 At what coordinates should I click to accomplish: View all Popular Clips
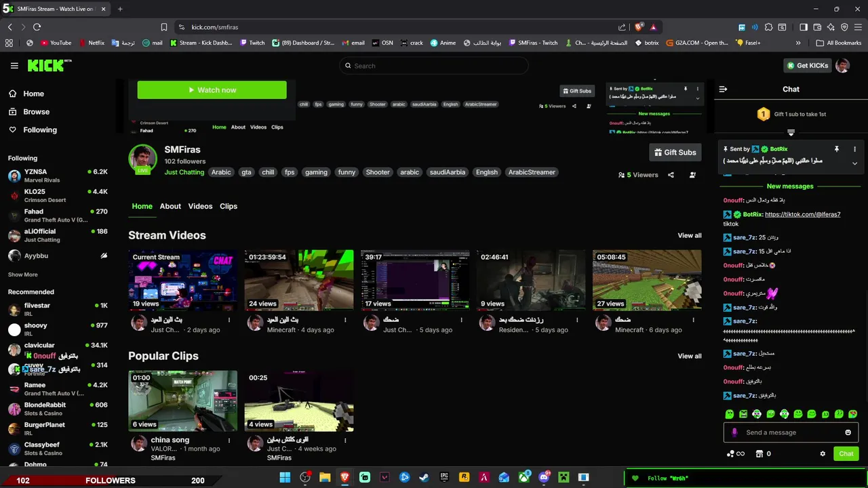point(690,357)
